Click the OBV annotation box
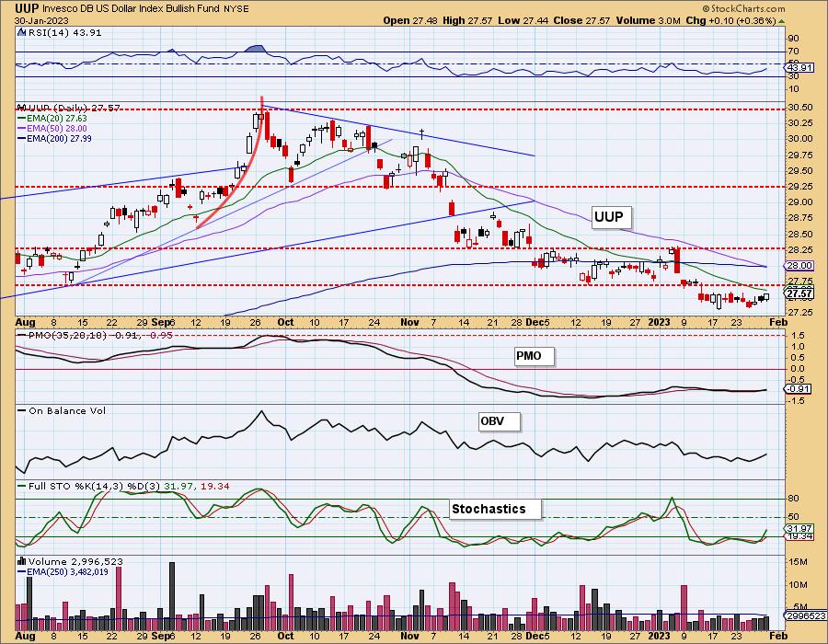This screenshot has height=644, width=828. pyautogui.click(x=499, y=421)
